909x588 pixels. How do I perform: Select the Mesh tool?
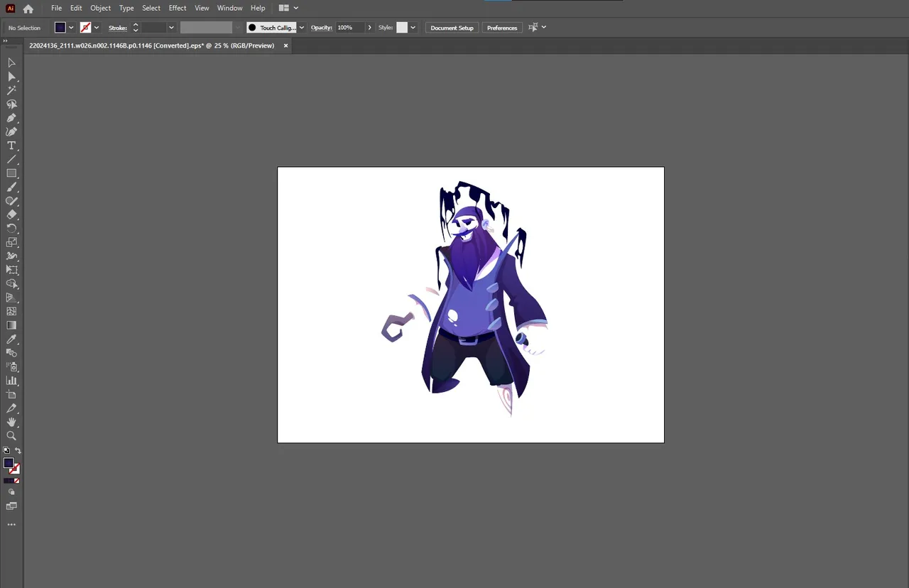pos(11,311)
